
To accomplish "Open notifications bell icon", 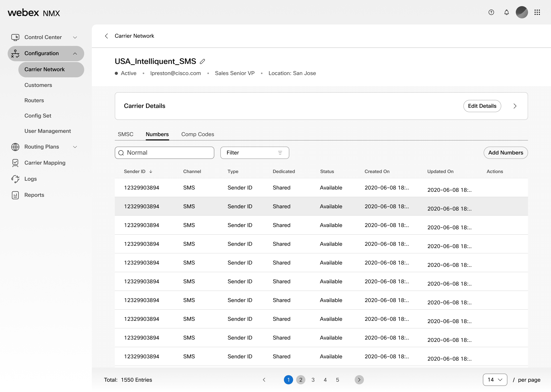I will click(507, 12).
